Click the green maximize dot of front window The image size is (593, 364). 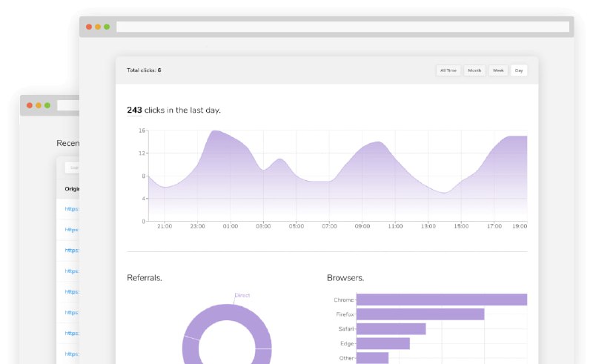[107, 27]
